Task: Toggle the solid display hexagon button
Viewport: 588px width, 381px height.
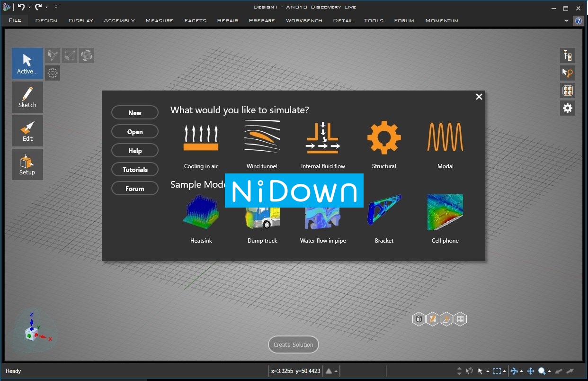Action: pos(419,319)
